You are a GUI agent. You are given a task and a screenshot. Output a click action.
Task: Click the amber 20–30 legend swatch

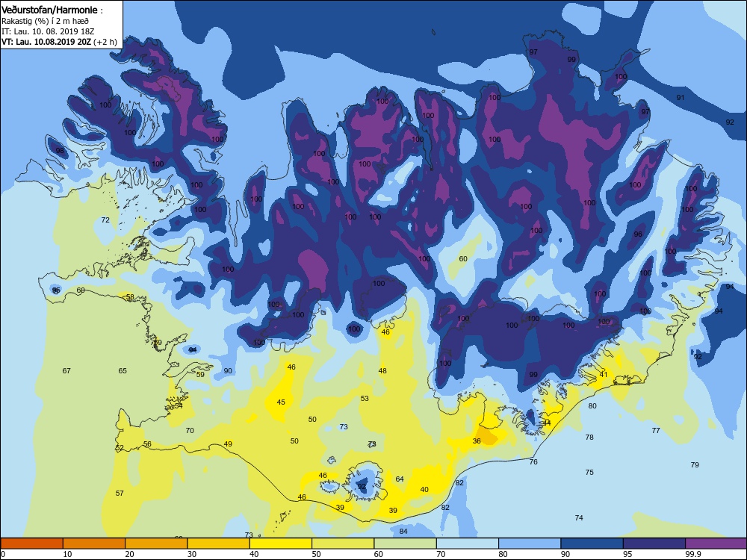[156, 544]
